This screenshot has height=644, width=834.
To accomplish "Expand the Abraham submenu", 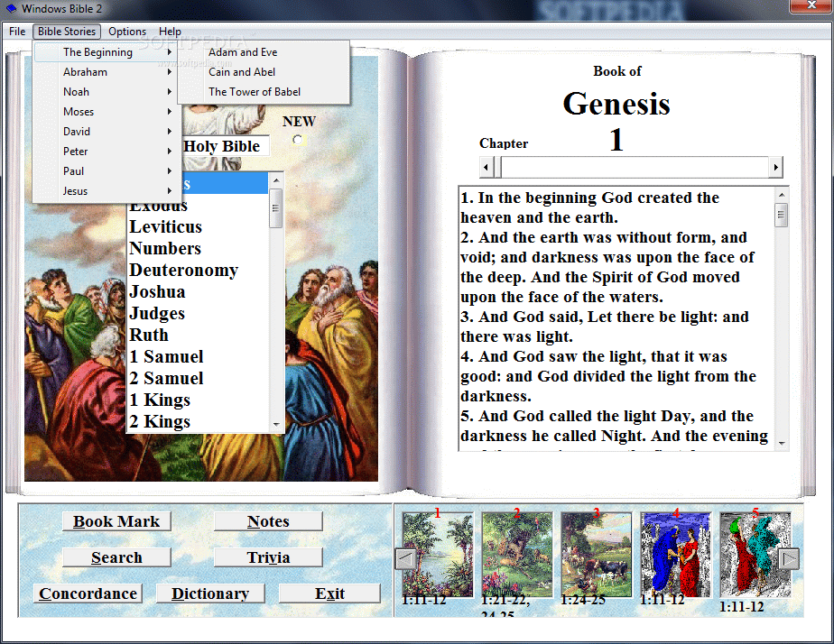I will [106, 72].
